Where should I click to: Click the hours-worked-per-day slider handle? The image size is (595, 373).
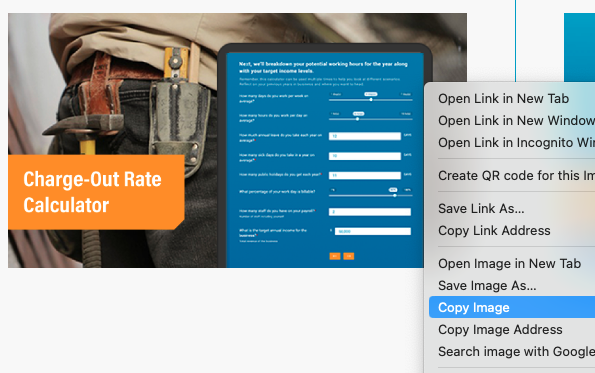pos(357,119)
